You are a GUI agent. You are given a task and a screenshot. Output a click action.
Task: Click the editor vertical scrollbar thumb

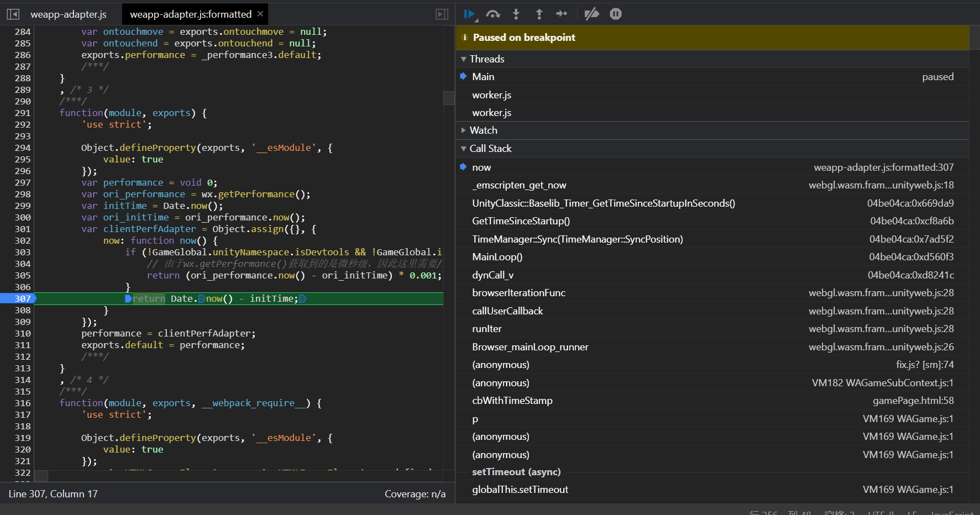click(449, 98)
